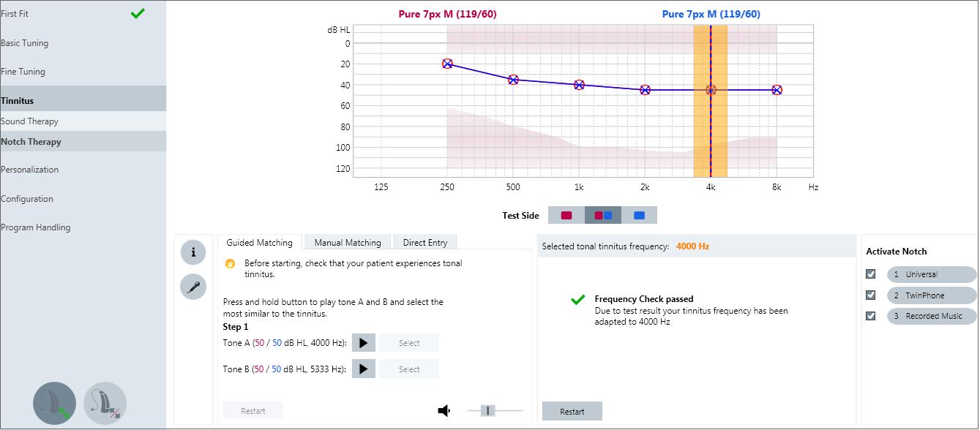Toggle the TwinPhone notch checkbox
The image size is (980, 430).
pyautogui.click(x=870, y=295)
